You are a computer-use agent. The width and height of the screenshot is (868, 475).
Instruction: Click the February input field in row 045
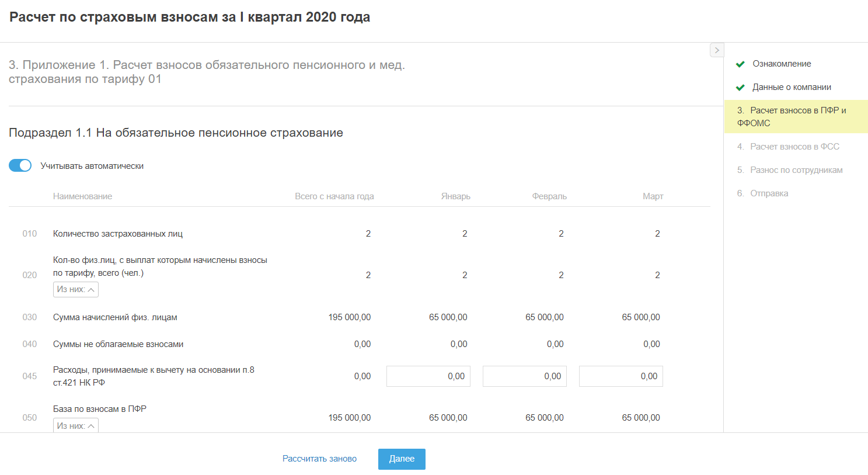[x=525, y=376]
